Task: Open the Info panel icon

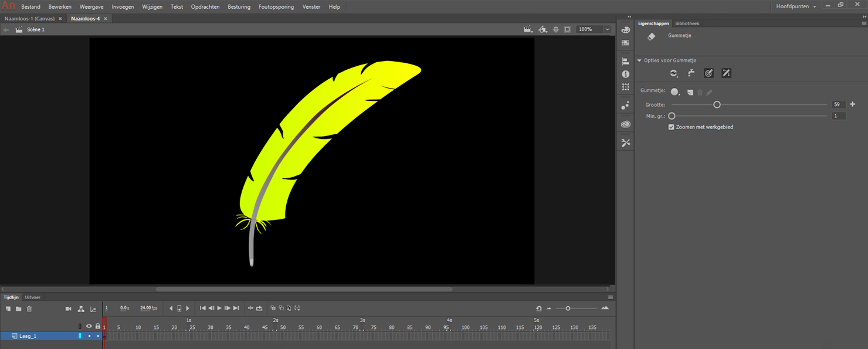Action: pos(626,74)
